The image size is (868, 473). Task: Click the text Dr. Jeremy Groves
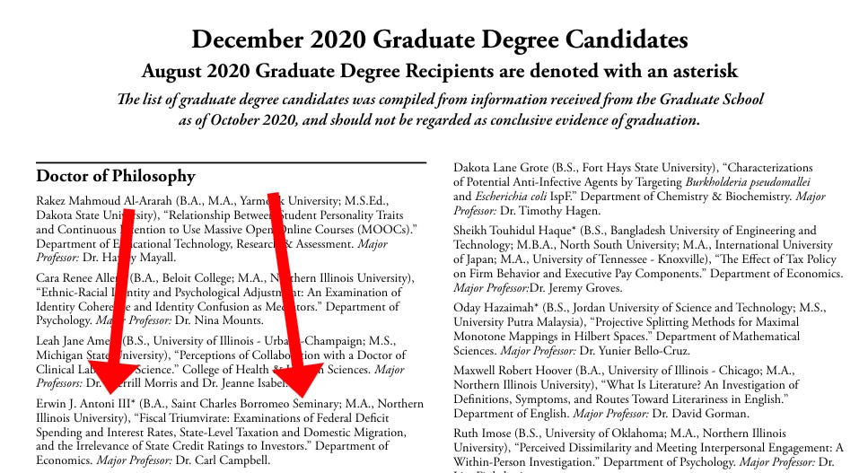[x=575, y=288]
